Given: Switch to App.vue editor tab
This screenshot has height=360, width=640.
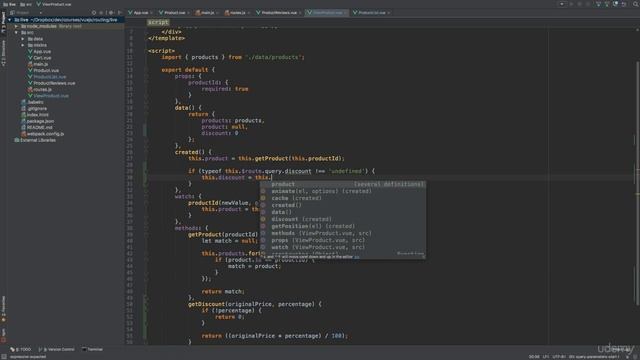Looking at the screenshot, I should point(140,13).
